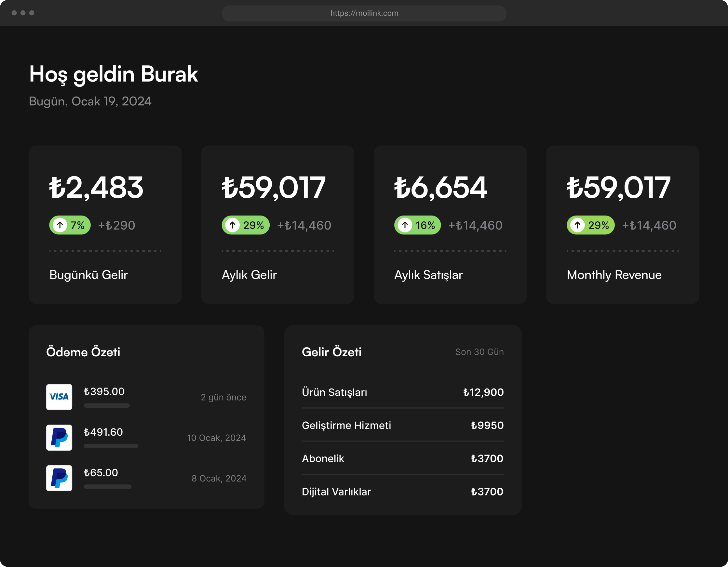Open the Son 30 Gün period selector
Screen dimensions: 728x567
(479, 352)
